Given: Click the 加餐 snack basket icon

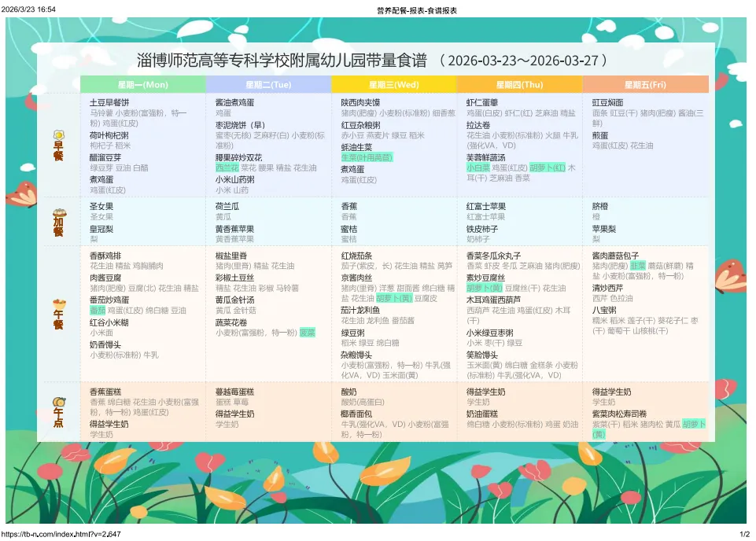Looking at the screenshot, I should [57, 213].
